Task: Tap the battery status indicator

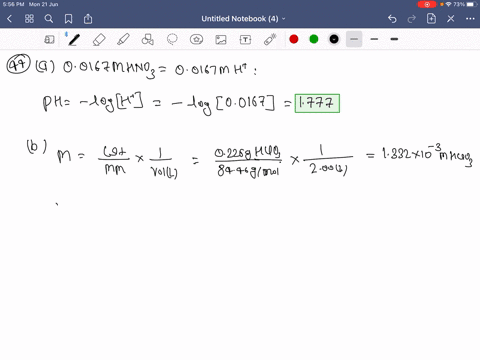Action: coord(472,4)
